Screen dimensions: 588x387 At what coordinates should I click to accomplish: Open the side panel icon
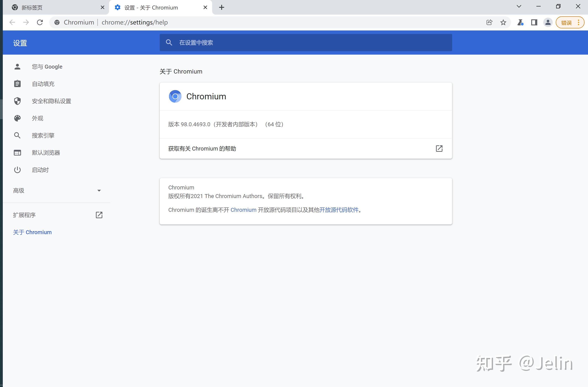click(x=534, y=22)
